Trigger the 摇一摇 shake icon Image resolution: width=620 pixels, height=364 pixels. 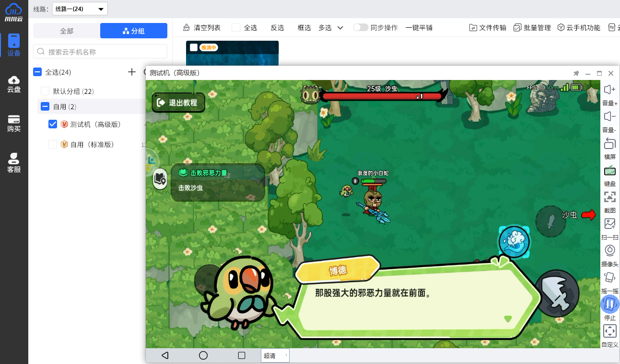609,277
